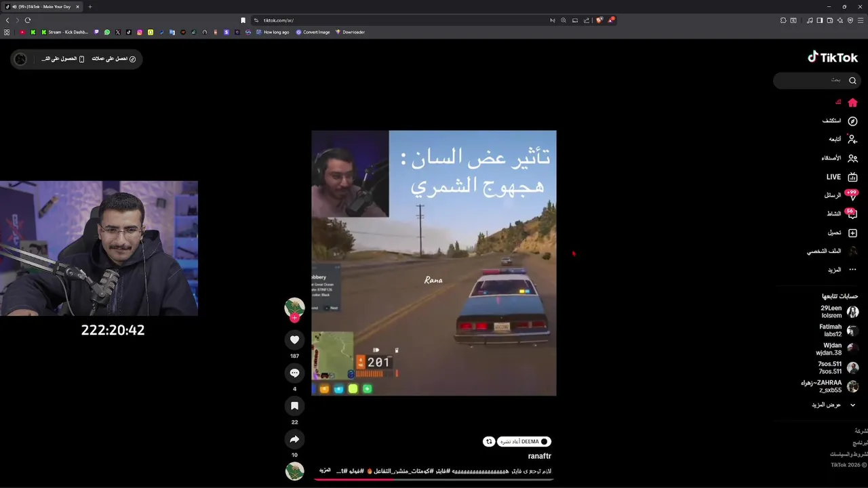The width and height of the screenshot is (868, 488).
Task: Open a new browser tab
Action: [x=90, y=7]
